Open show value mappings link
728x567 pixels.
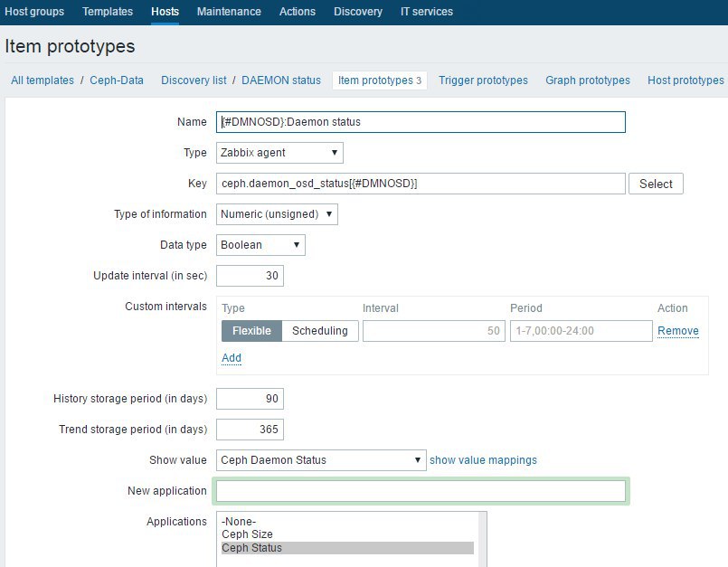483,460
